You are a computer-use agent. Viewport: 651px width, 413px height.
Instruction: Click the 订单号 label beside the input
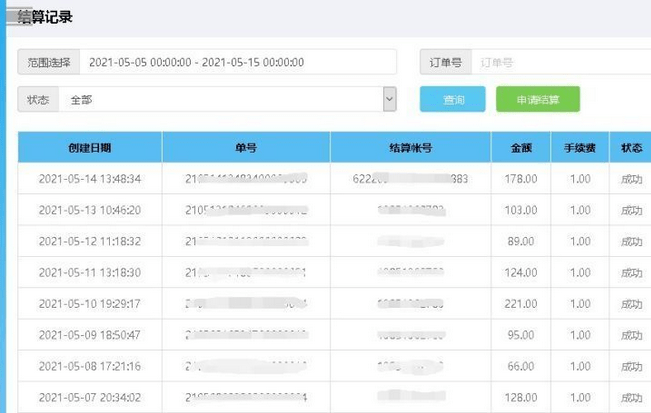[x=444, y=62]
